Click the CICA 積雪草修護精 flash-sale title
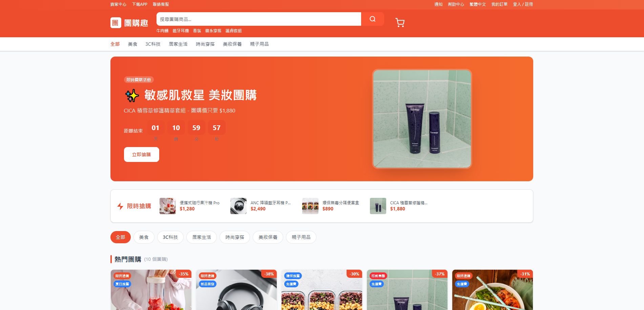Image resolution: width=644 pixels, height=310 pixels. click(x=409, y=203)
